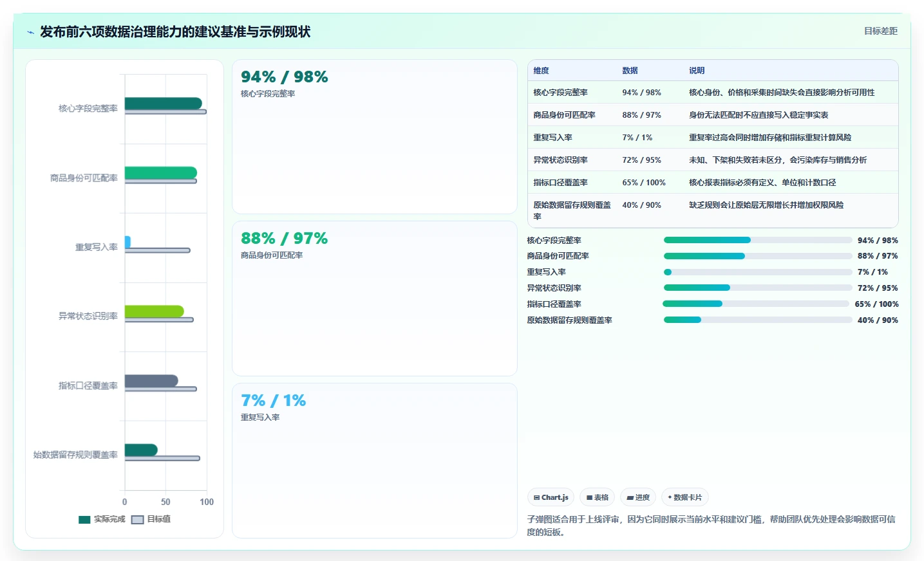Select the 数据卡片 chip
The image size is (924, 561).
tap(685, 497)
